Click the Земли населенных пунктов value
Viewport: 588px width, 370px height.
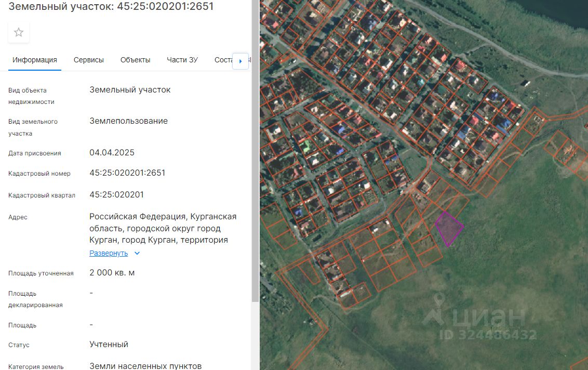[x=145, y=366]
